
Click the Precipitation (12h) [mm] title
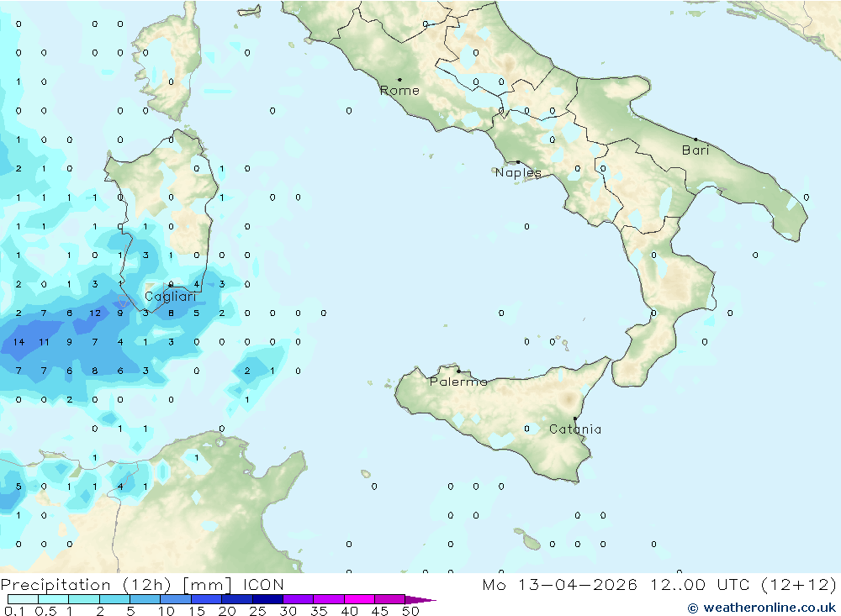point(116,584)
